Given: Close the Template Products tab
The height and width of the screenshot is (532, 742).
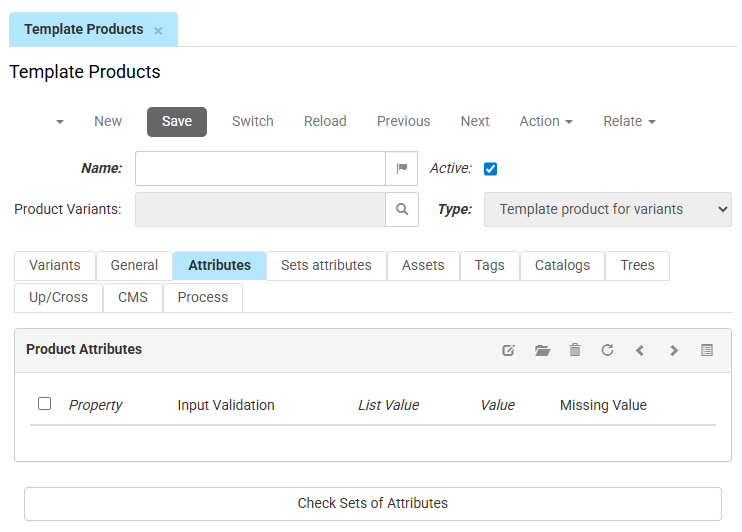Looking at the screenshot, I should click(x=158, y=31).
